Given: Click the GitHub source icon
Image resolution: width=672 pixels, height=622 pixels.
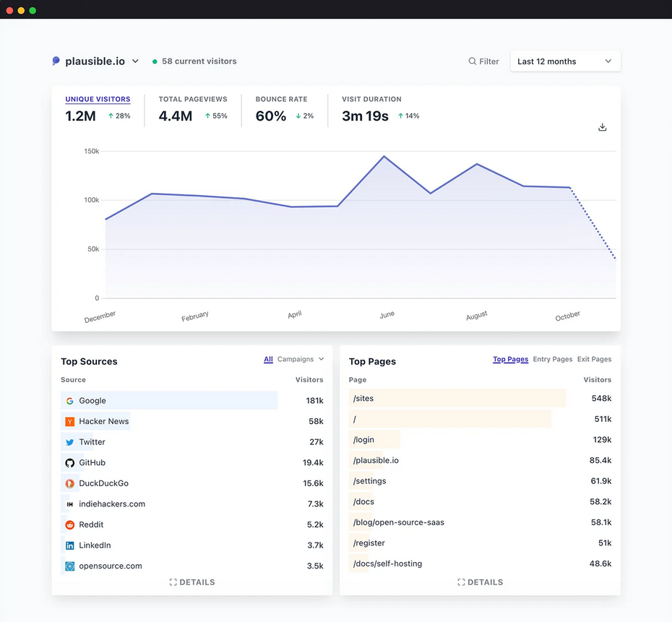Looking at the screenshot, I should [70, 463].
